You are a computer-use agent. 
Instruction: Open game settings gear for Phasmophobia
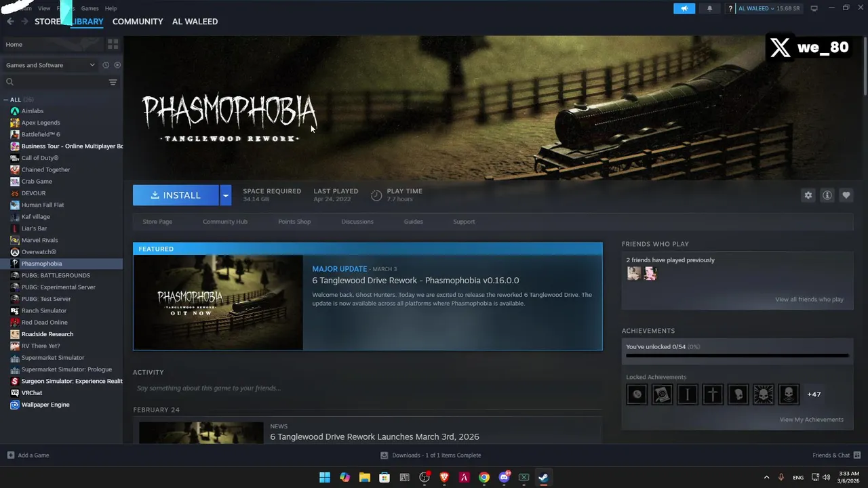tap(808, 195)
